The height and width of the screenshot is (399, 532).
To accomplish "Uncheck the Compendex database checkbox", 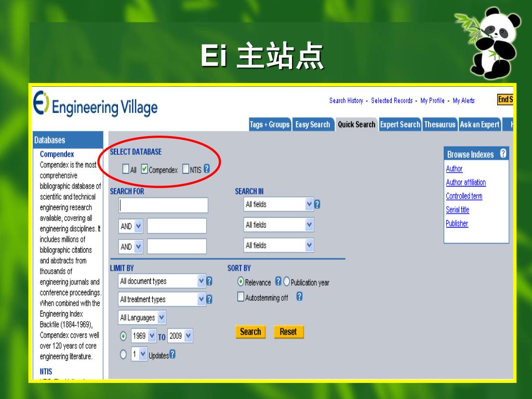I will pos(144,169).
